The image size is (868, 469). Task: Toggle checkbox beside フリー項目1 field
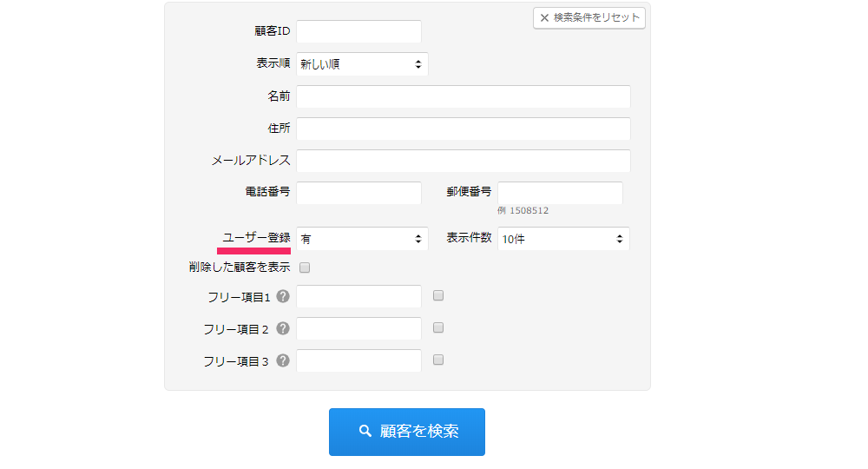point(438,296)
